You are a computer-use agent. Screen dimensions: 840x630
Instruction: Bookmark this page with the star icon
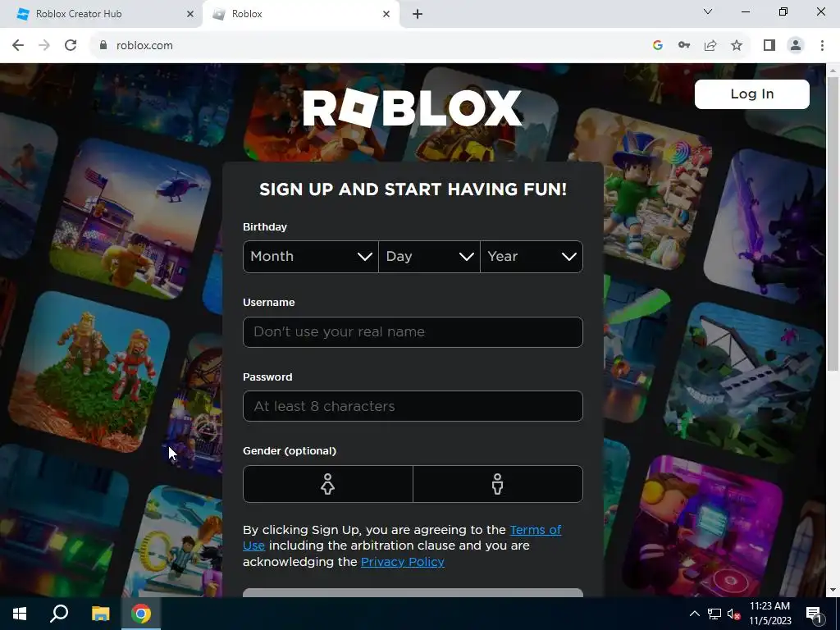(x=737, y=46)
